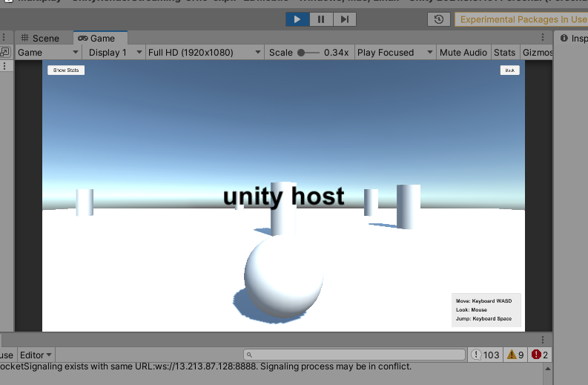Open the Display 1 dropdown
The height and width of the screenshot is (385, 588).
tap(115, 53)
